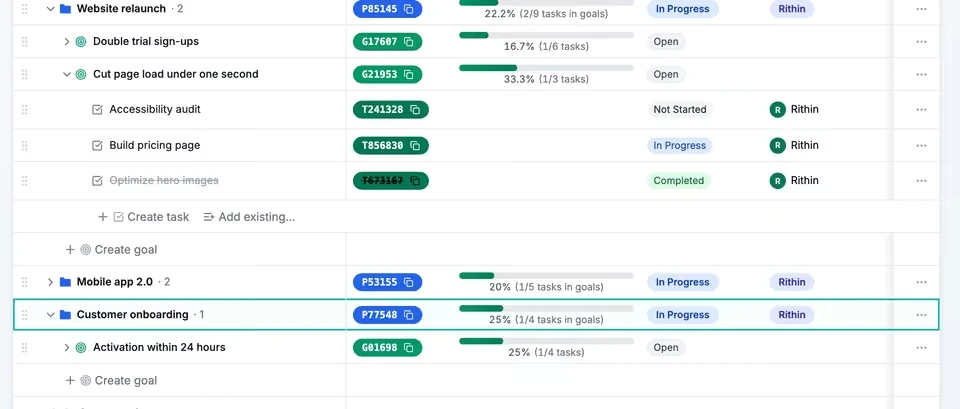Expand the Double trial sign-ups goal

(x=67, y=42)
